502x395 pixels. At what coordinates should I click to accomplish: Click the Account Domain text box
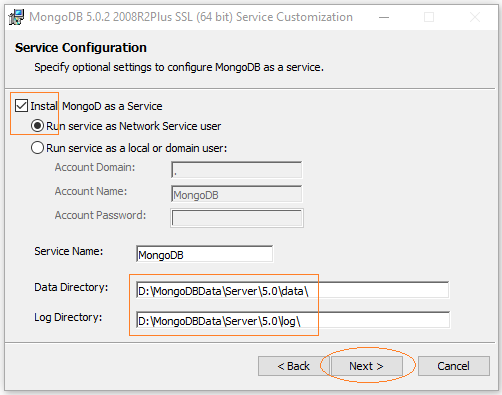coord(237,170)
